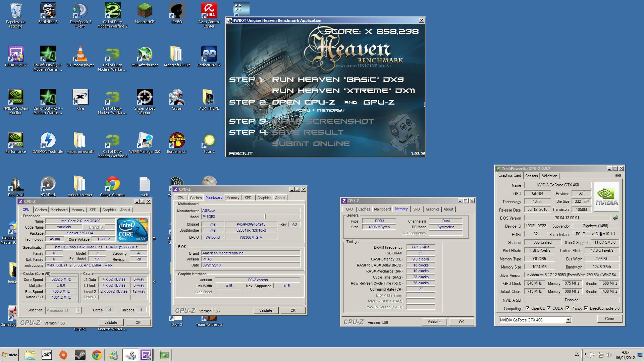Launch the Xfire desktop shortcut
Image resolution: width=644 pixels, height=362 pixels.
pyautogui.click(x=80, y=100)
